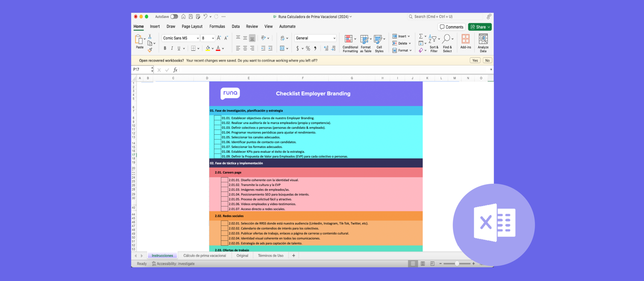Click the Paste clipboard icon
The width and height of the screenshot is (644, 281).
(x=138, y=39)
